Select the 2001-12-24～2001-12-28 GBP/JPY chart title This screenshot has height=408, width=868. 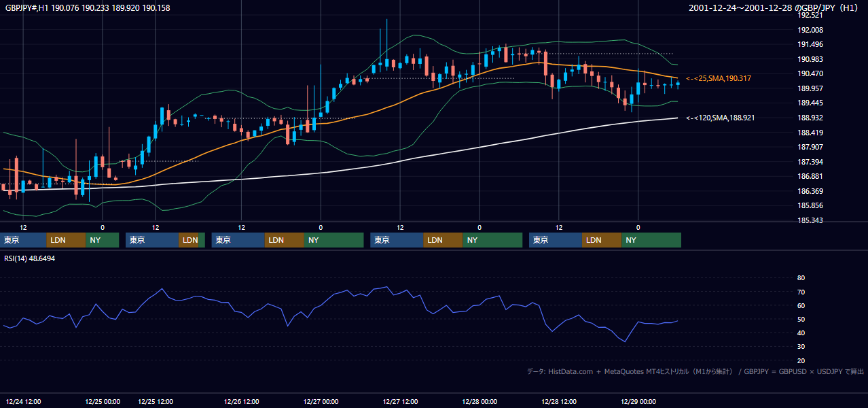(775, 8)
